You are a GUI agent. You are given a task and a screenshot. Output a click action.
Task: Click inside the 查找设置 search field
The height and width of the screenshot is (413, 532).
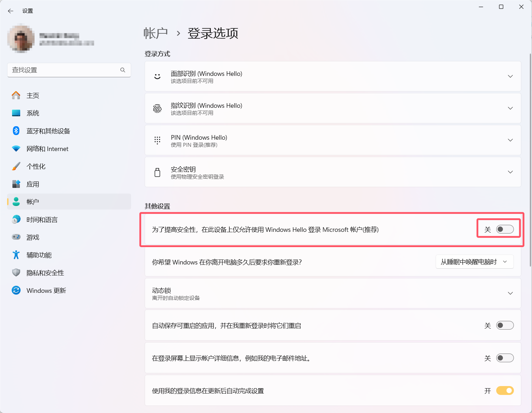(64, 70)
